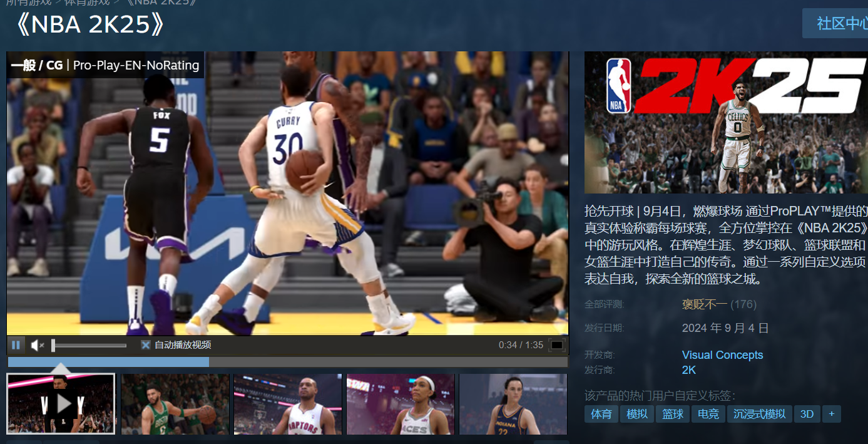Open the Visual Concepts developer link
This screenshot has width=868, height=444.
click(722, 354)
